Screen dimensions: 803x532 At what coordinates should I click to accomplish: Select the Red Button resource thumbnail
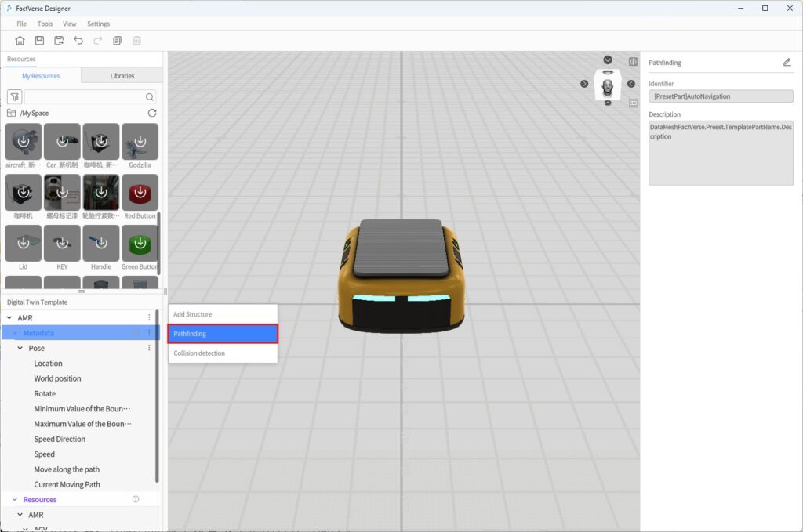(140, 193)
